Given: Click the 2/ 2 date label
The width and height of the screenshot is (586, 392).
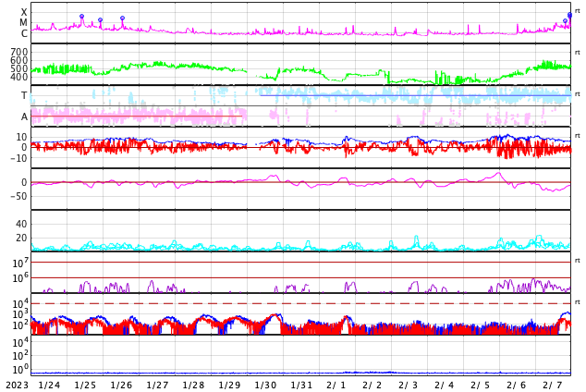Looking at the screenshot, I should [372, 386].
